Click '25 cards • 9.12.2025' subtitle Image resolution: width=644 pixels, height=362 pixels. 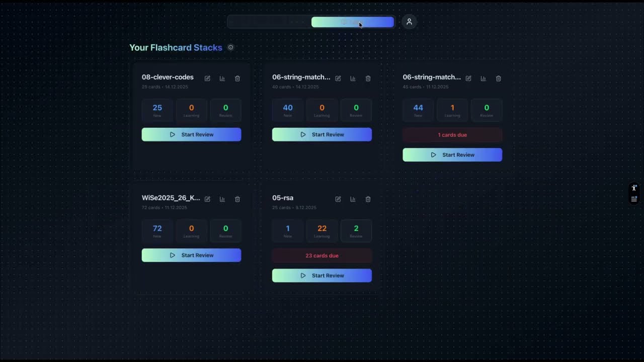tap(294, 208)
